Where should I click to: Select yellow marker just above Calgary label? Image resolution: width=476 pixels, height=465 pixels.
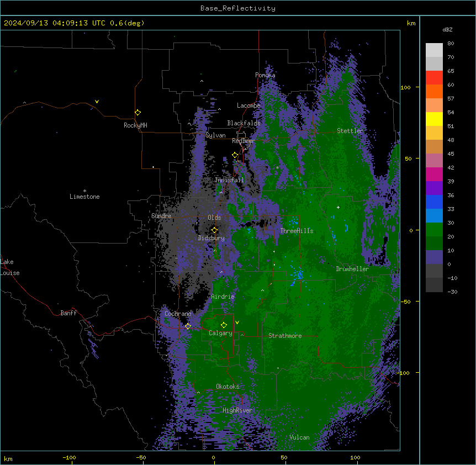point(224,325)
